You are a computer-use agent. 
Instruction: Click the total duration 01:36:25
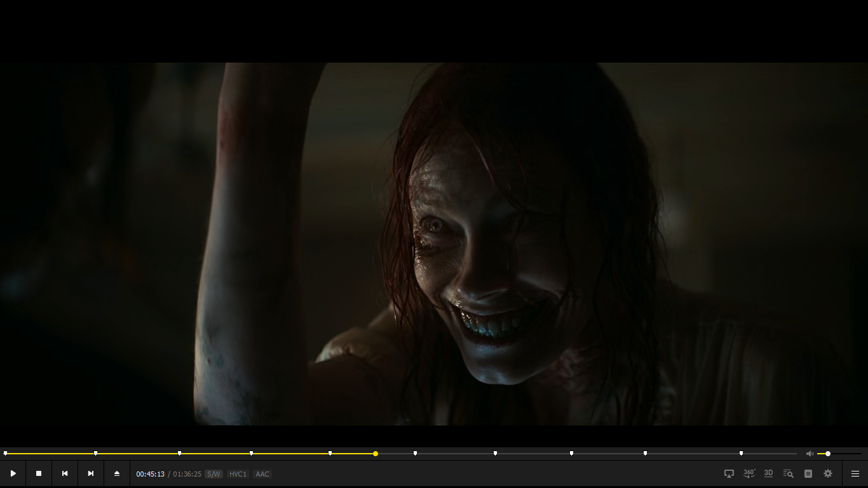187,474
